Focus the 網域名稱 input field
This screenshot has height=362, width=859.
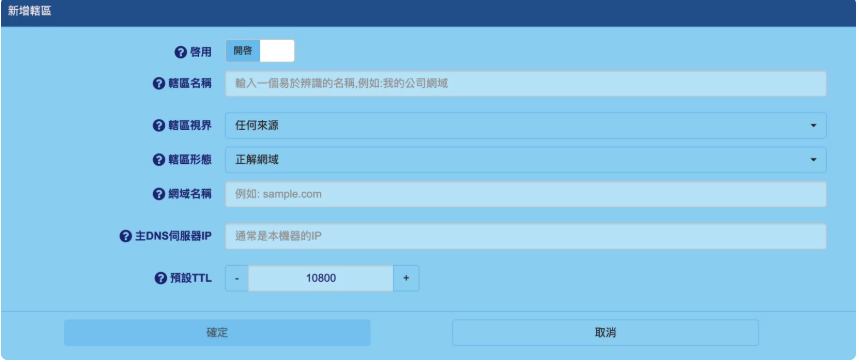[526, 194]
